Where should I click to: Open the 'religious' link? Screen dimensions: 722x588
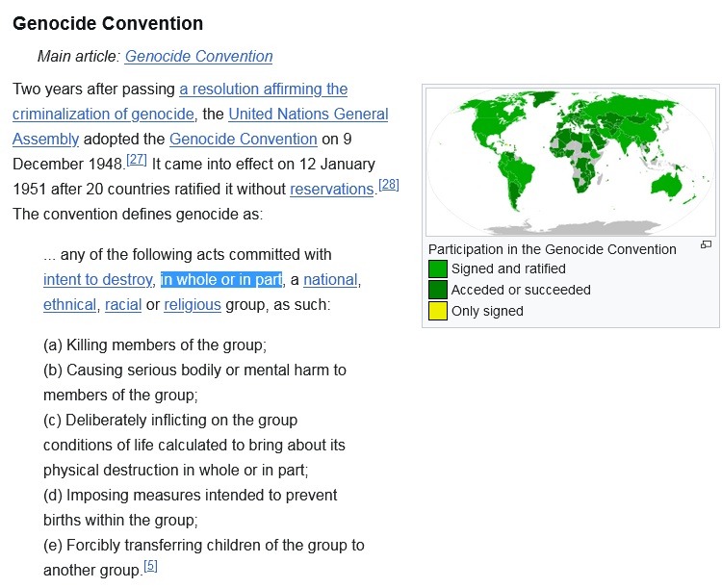(193, 305)
